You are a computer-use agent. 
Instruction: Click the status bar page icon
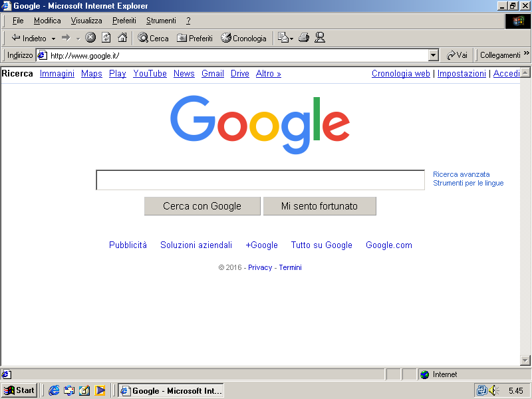click(6, 374)
